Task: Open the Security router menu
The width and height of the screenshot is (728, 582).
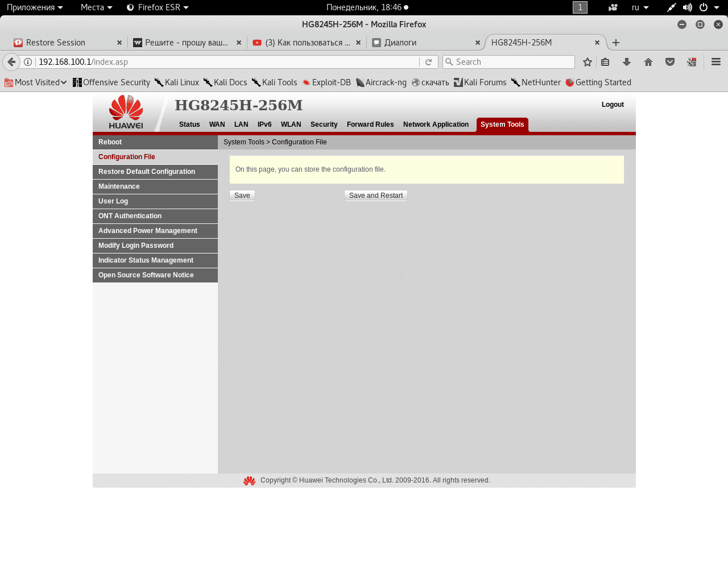Action: click(324, 124)
